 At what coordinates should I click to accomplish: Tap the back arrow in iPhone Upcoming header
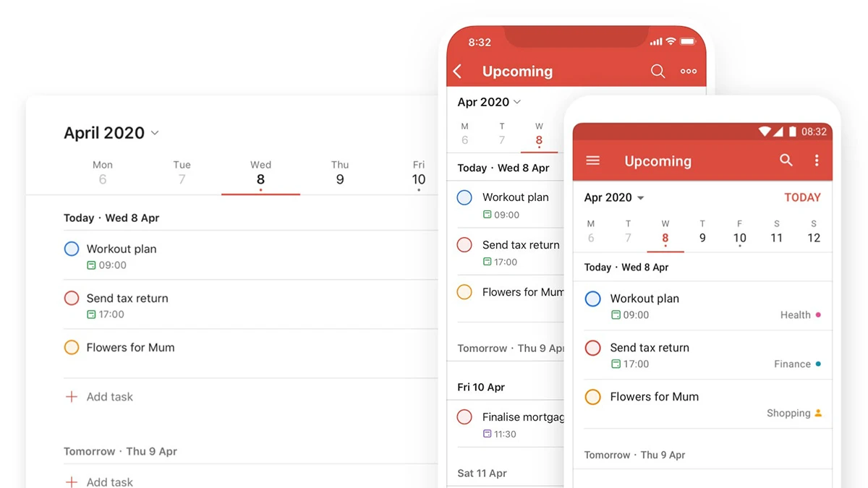point(458,71)
